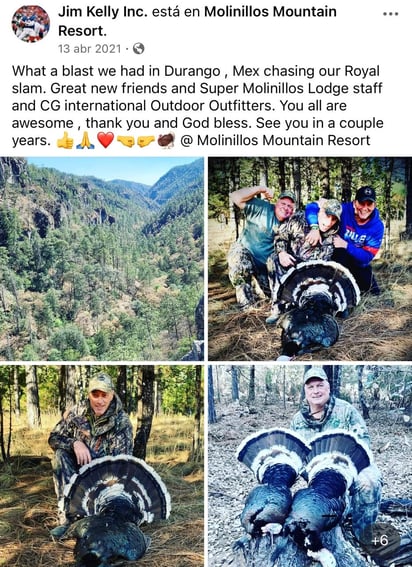412x567 pixels.
Task: Click the turkey emoji in the post
Action: [x=166, y=141]
